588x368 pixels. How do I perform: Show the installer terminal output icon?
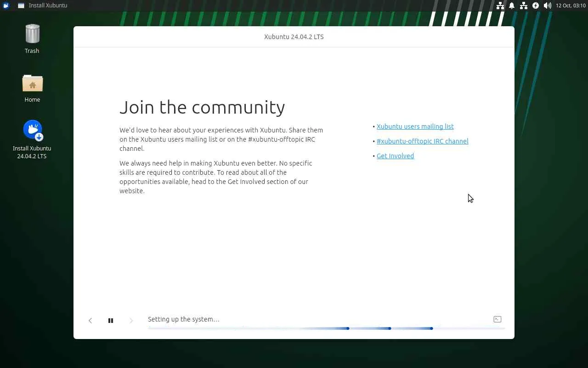click(498, 319)
